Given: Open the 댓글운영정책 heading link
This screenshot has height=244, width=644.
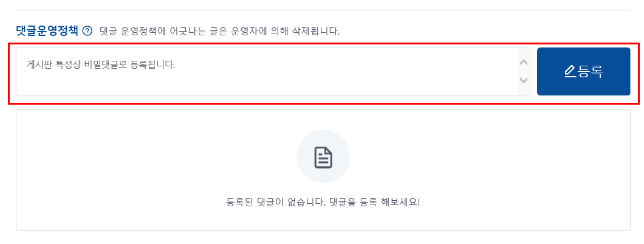Looking at the screenshot, I should click(47, 31).
